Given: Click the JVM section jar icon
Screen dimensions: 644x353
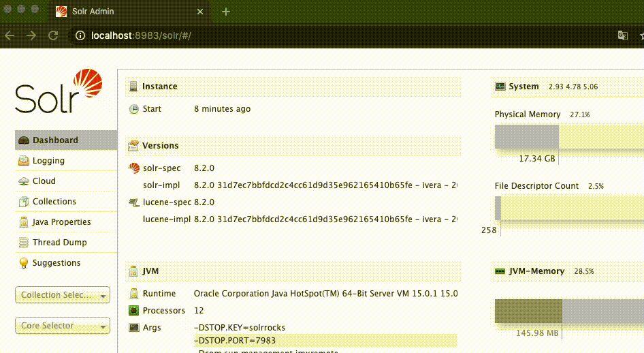Looking at the screenshot, I should point(133,271).
